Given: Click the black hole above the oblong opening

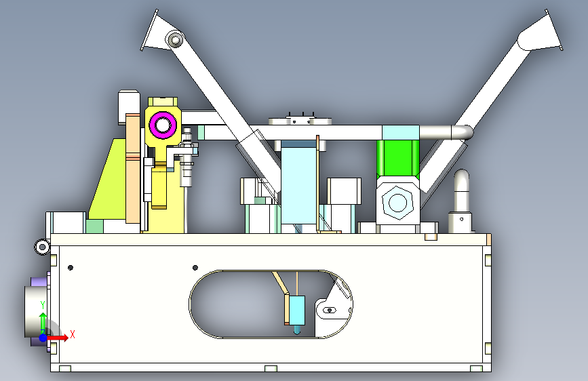Looking at the screenshot, I should click(x=195, y=267).
